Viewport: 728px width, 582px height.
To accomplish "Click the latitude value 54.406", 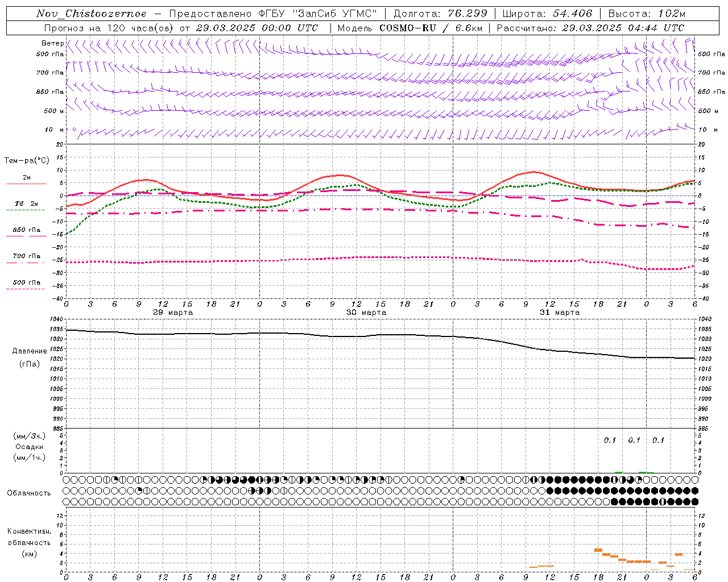I will point(573,14).
